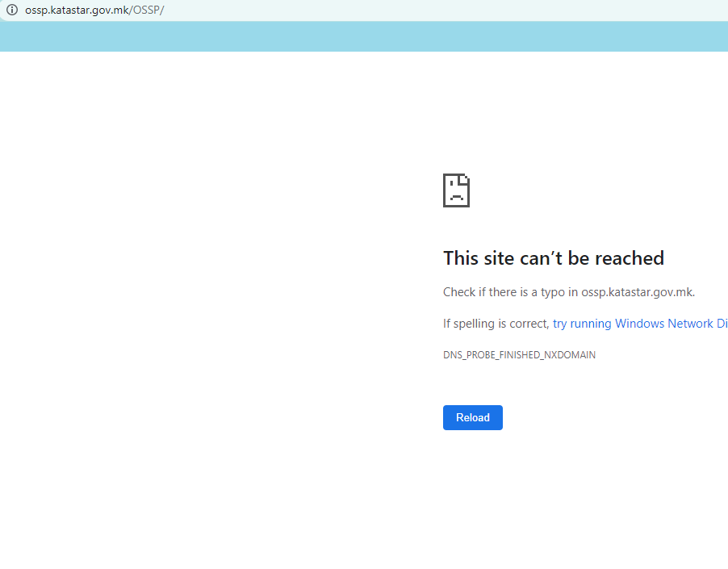Click the ossp.katastar.gov.mk domain in the address bar

click(x=77, y=10)
